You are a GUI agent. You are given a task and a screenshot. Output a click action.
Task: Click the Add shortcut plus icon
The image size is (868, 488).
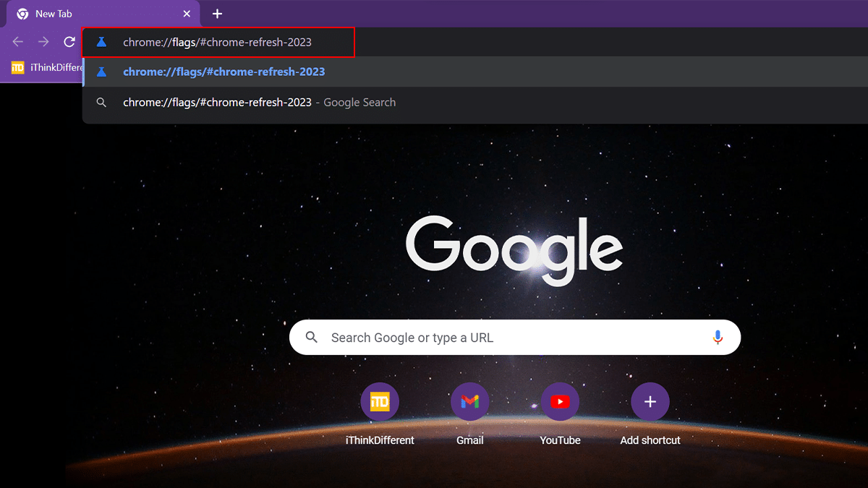coord(650,401)
